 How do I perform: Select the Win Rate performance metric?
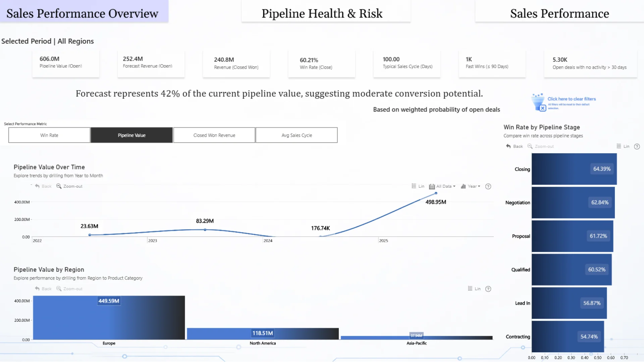click(x=49, y=135)
